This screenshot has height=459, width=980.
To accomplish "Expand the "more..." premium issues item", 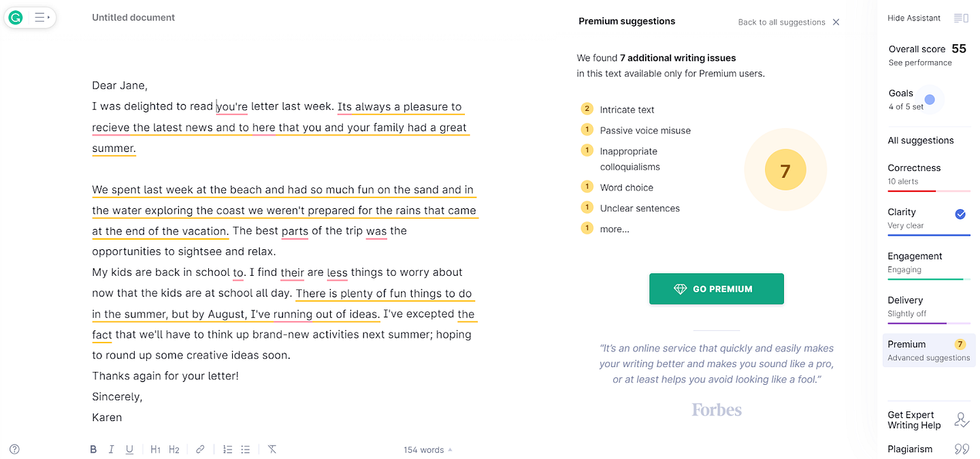I will [614, 229].
